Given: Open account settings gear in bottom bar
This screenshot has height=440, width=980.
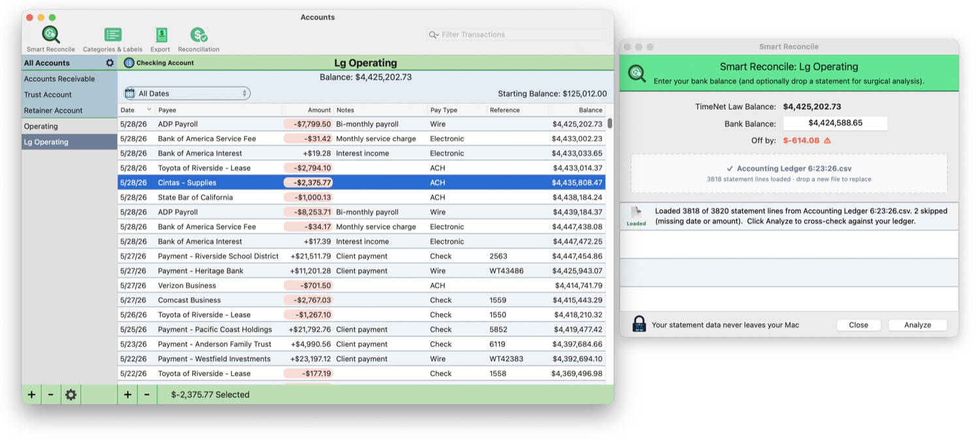Looking at the screenshot, I should [x=71, y=394].
